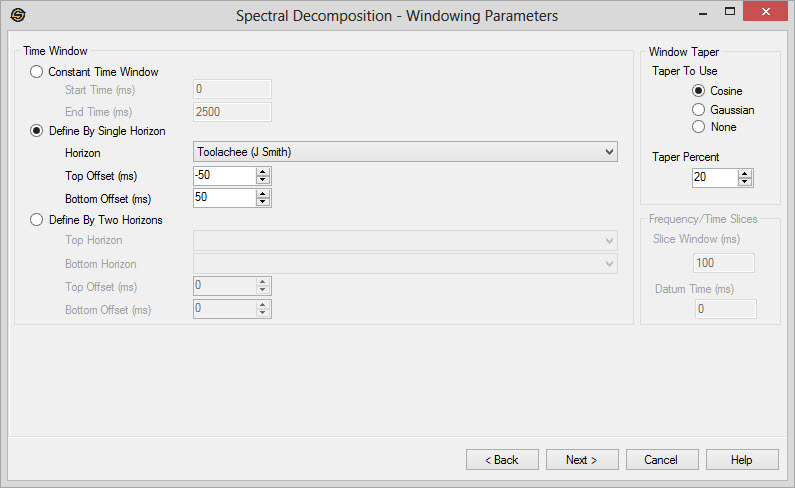Select Constant Time Window option

tap(38, 72)
